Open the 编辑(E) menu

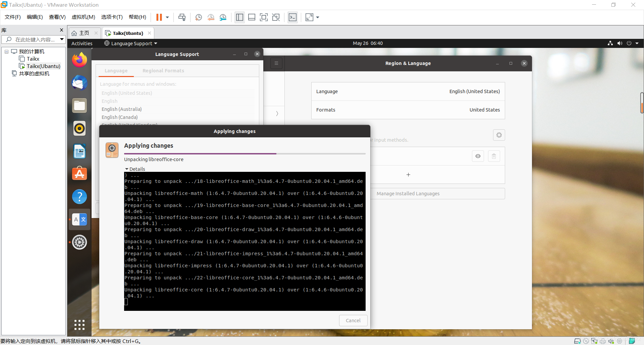click(x=35, y=17)
